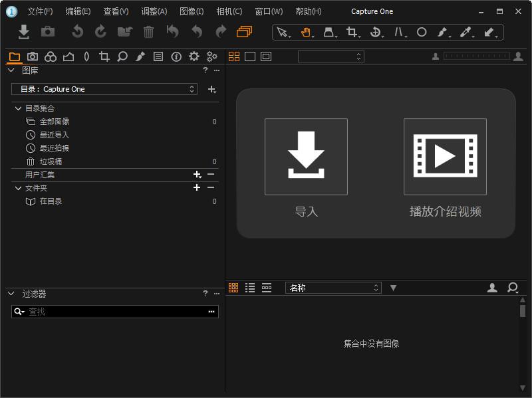The height and width of the screenshot is (398, 532).
Task: Open the 调整(A) menu
Action: tap(154, 11)
